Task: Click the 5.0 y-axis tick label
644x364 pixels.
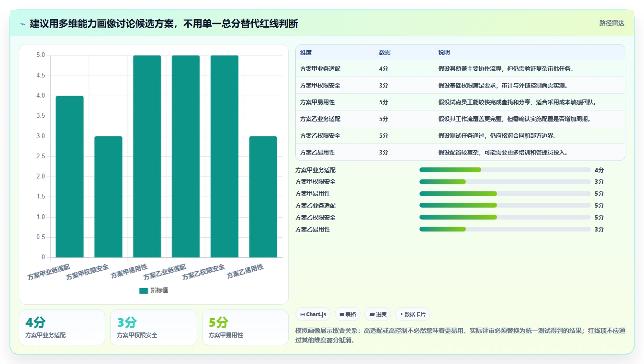Action: (x=41, y=55)
